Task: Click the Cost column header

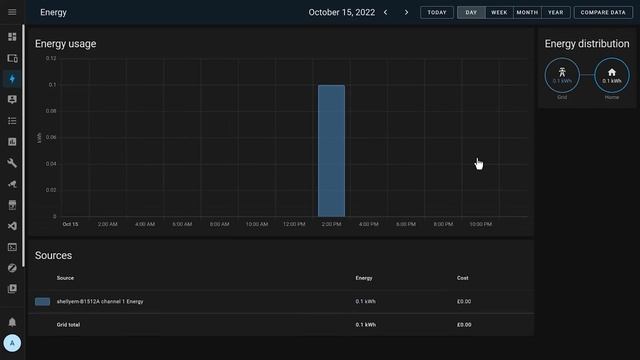Action: (462, 278)
